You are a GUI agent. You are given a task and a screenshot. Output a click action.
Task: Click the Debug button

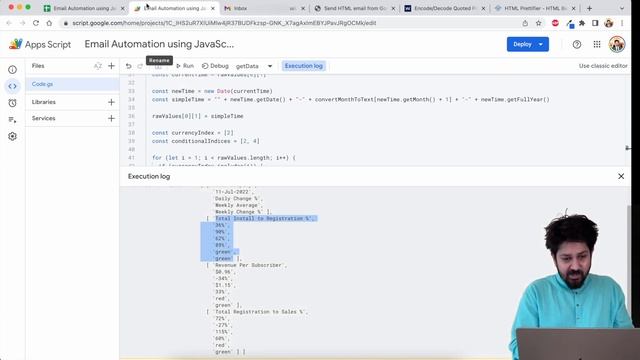click(x=215, y=66)
